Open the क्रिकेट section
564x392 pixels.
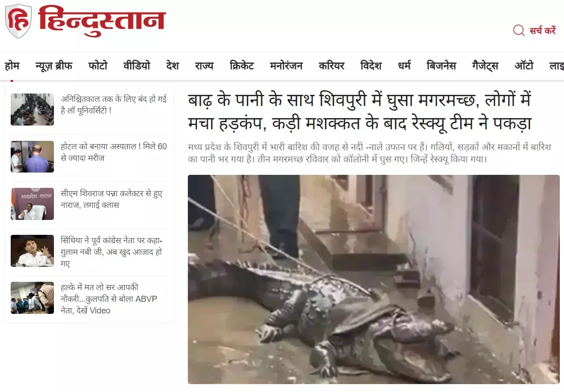[242, 66]
